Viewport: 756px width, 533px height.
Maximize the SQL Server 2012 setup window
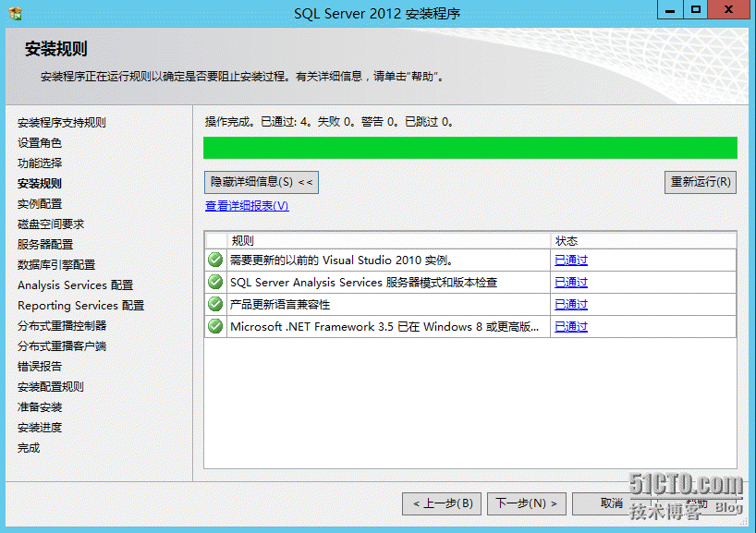(x=695, y=9)
